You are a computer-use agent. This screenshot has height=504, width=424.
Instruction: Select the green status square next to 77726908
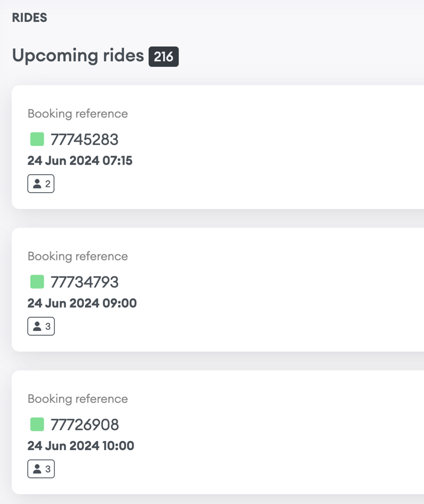37,424
